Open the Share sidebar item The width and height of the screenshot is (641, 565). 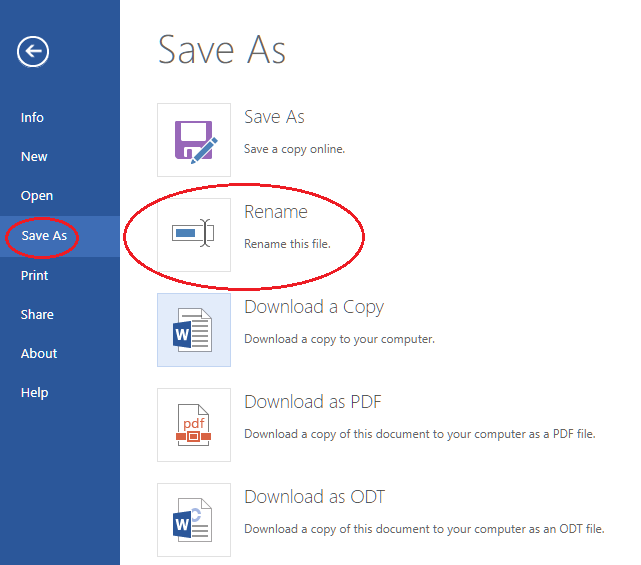[x=37, y=315]
